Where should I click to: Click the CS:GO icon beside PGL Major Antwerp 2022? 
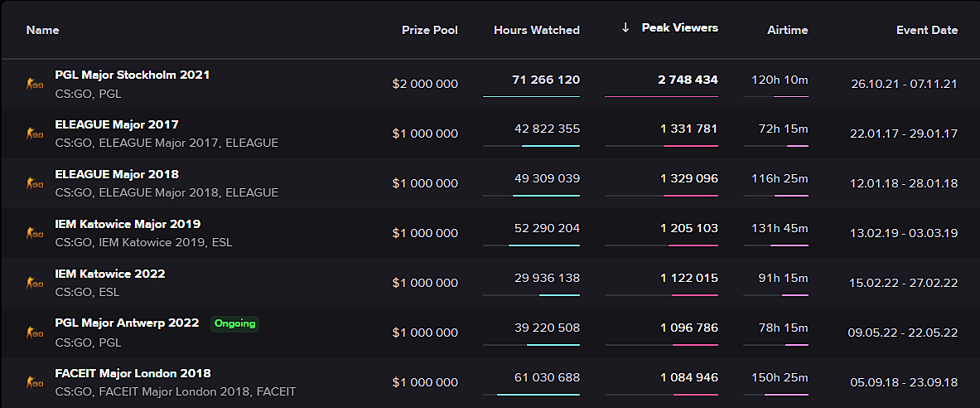[34, 333]
